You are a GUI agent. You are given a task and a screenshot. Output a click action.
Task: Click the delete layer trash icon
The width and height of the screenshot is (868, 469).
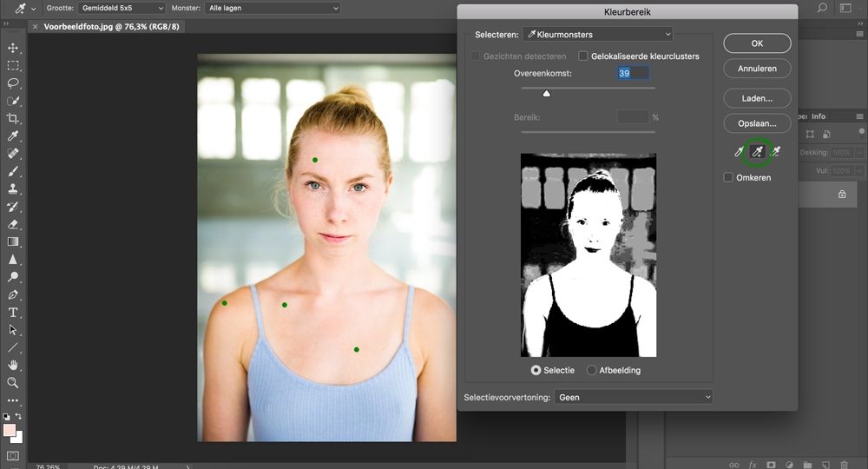point(845,465)
